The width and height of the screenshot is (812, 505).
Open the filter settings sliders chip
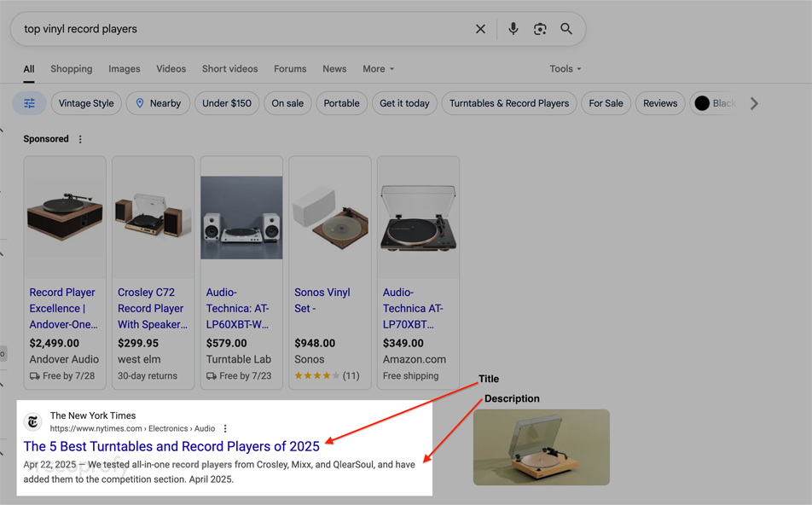(x=30, y=103)
